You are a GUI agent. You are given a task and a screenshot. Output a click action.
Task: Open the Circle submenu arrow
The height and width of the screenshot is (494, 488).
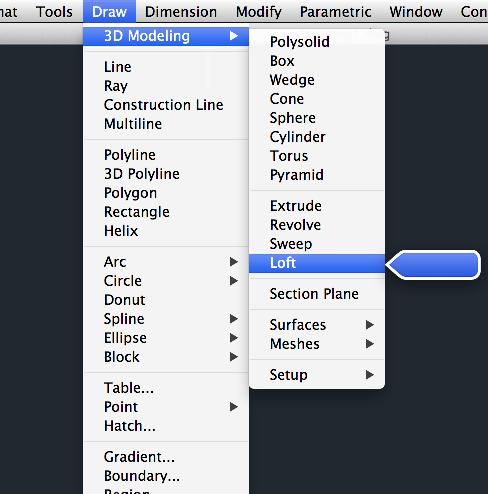pyautogui.click(x=234, y=281)
